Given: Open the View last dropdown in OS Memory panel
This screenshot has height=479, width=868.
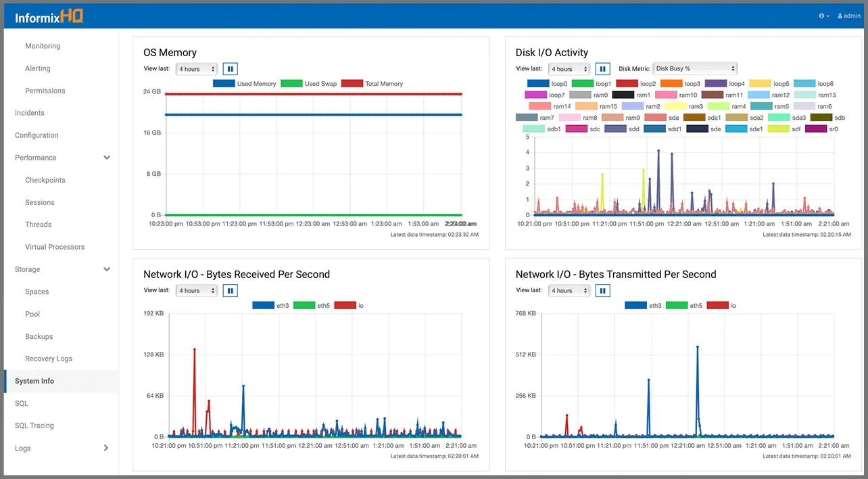Looking at the screenshot, I should [x=195, y=68].
